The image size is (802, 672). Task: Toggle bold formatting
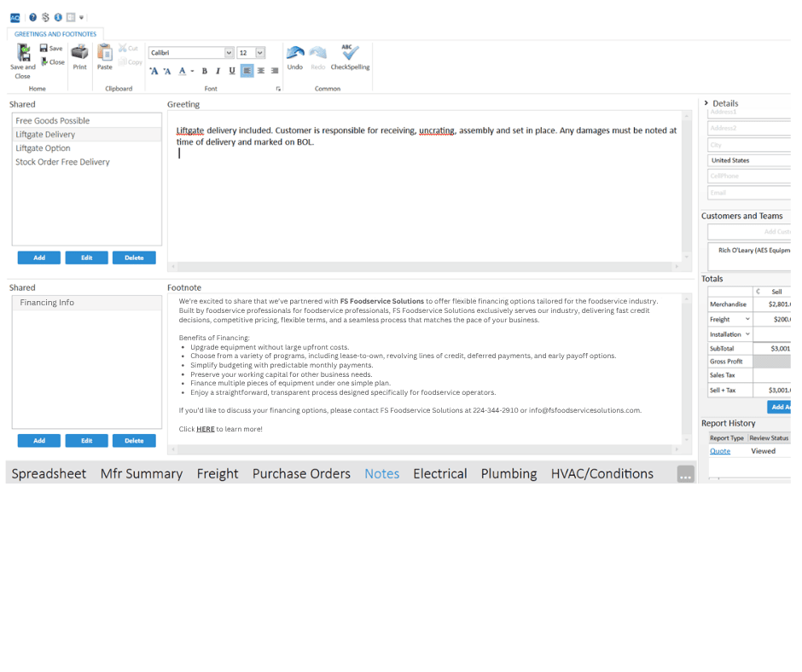[x=205, y=71]
